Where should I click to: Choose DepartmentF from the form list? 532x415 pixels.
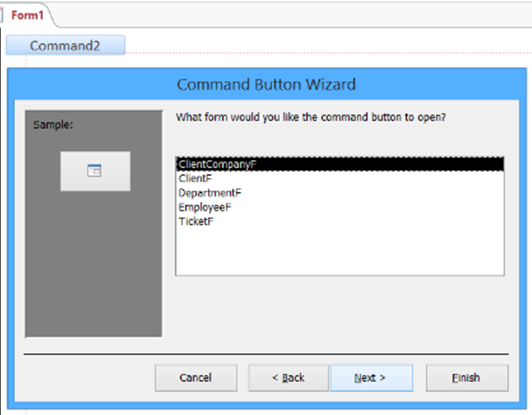click(340, 193)
